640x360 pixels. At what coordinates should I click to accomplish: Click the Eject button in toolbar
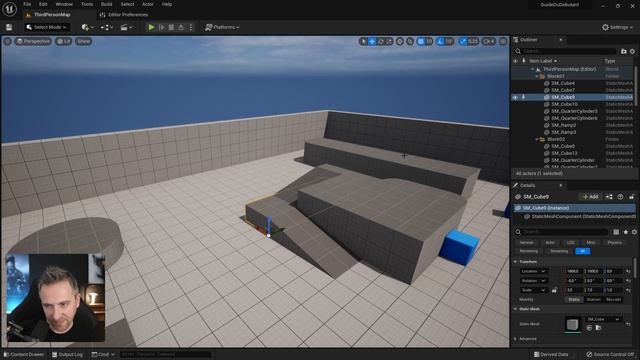[181, 27]
